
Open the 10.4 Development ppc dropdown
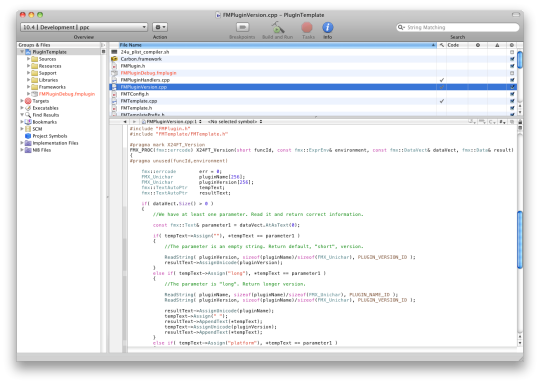84,27
